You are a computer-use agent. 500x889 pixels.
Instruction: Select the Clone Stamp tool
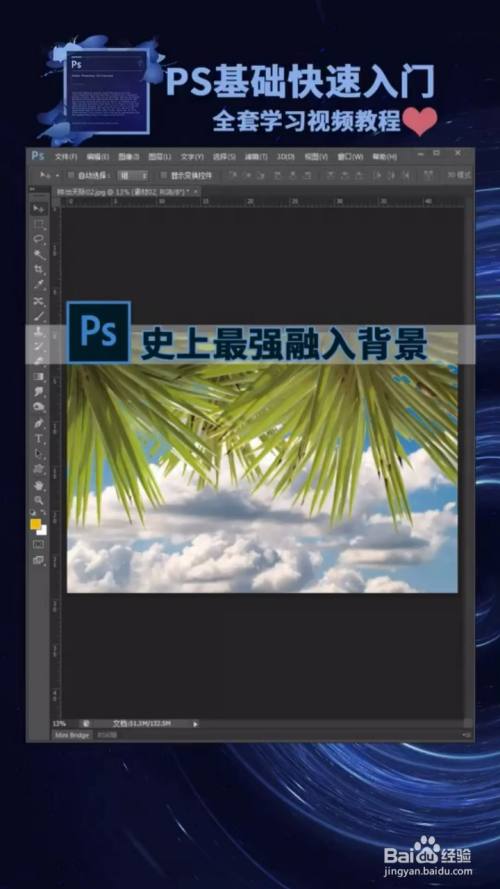39,331
